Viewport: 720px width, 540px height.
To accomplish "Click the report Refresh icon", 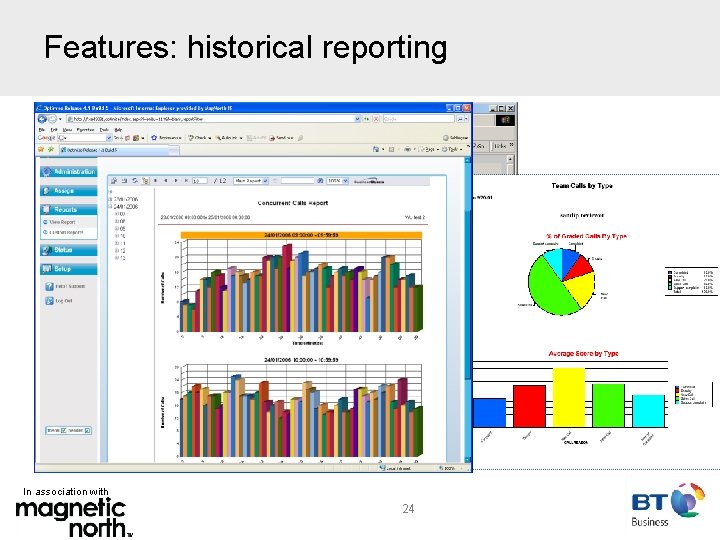I will coord(135,181).
